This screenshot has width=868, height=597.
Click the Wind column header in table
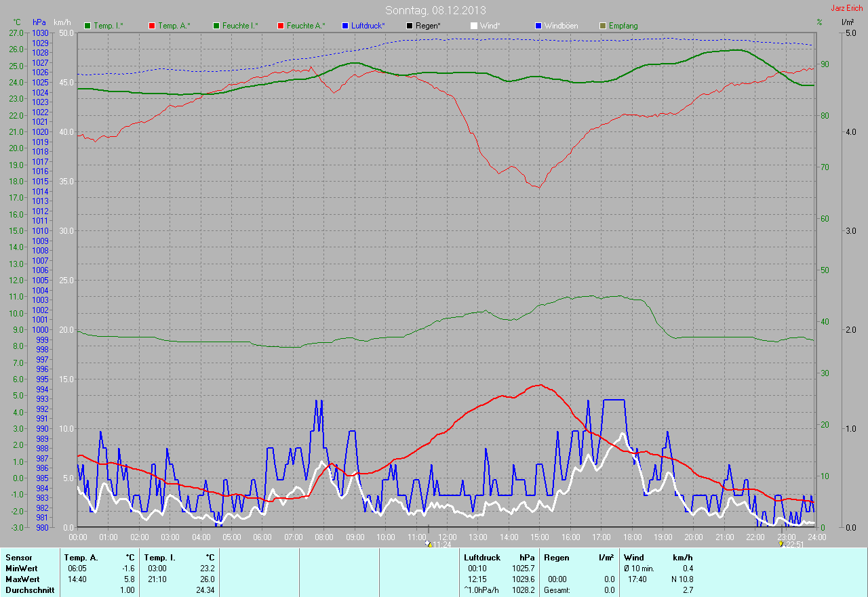(x=634, y=558)
